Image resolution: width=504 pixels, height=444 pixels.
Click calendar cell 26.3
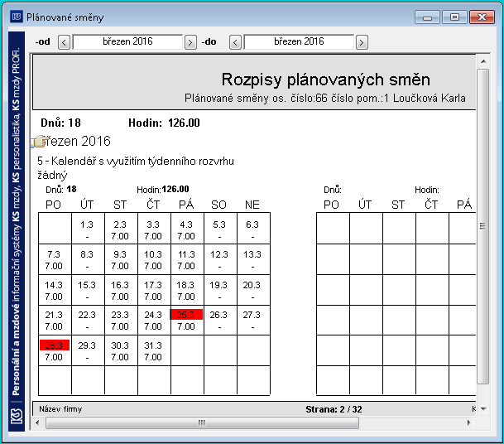click(x=220, y=320)
